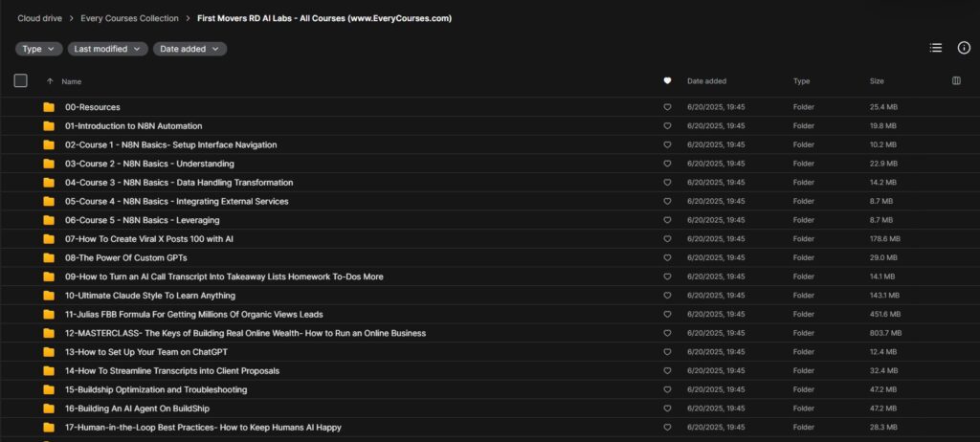The height and width of the screenshot is (442, 980).
Task: Select 10-Ultimate Claude Style To Learn Anything folder
Action: [x=490, y=295]
